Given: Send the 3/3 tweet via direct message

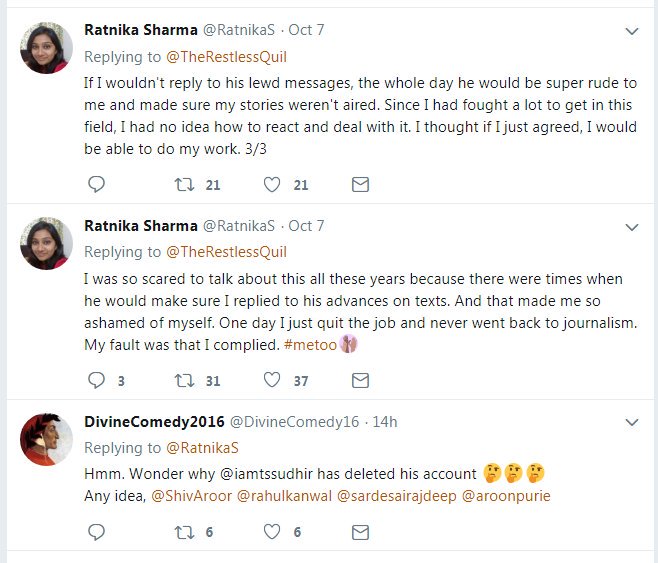Looking at the screenshot, I should [360, 184].
